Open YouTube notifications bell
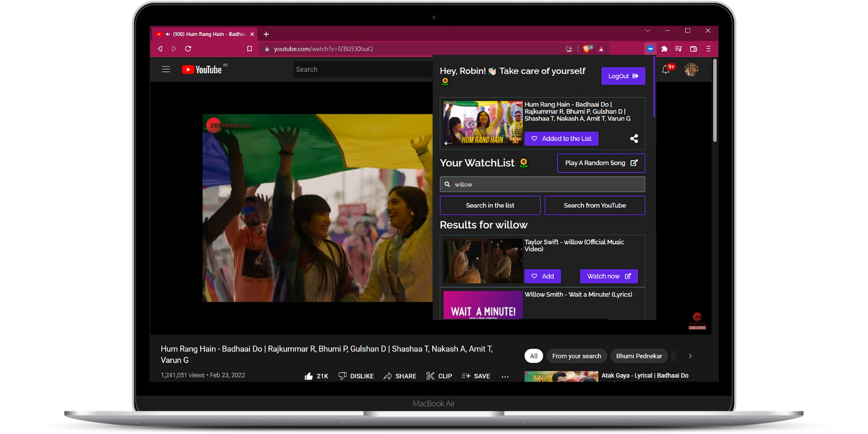The image size is (868, 434). coord(666,69)
